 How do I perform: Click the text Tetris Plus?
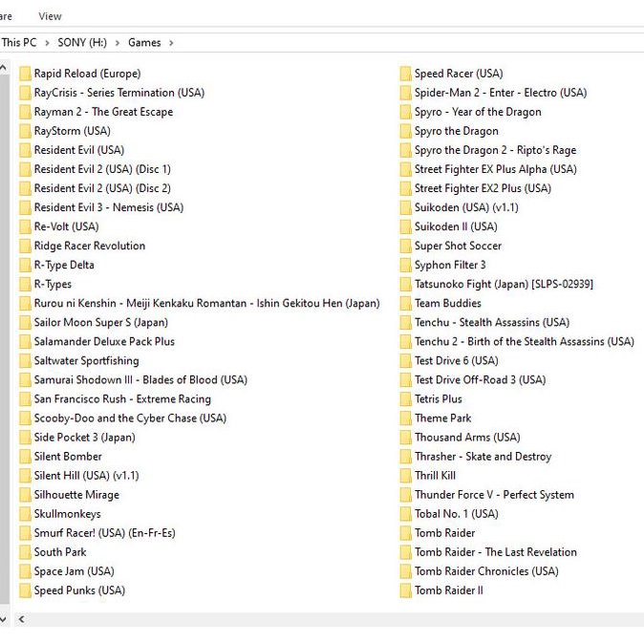coord(439,399)
